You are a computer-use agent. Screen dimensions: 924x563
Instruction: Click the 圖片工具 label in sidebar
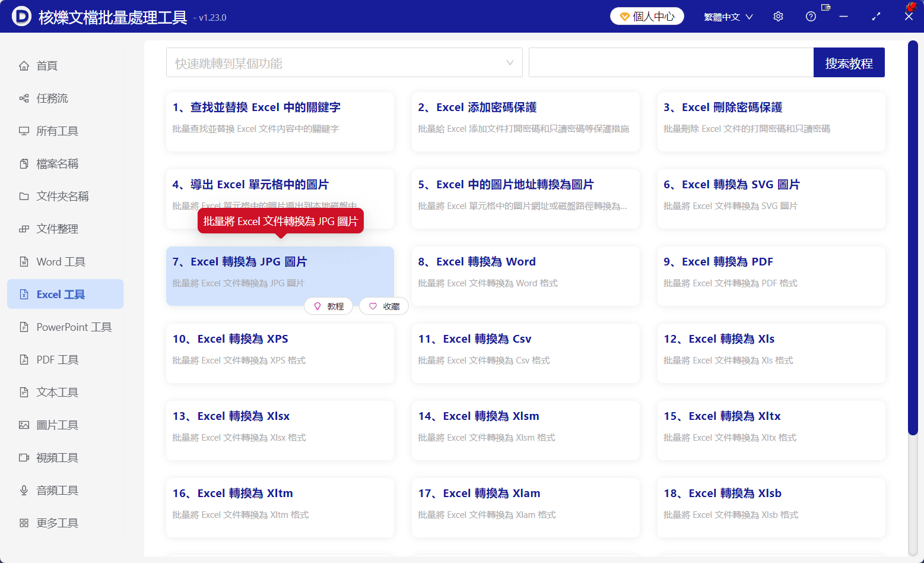[x=58, y=425]
